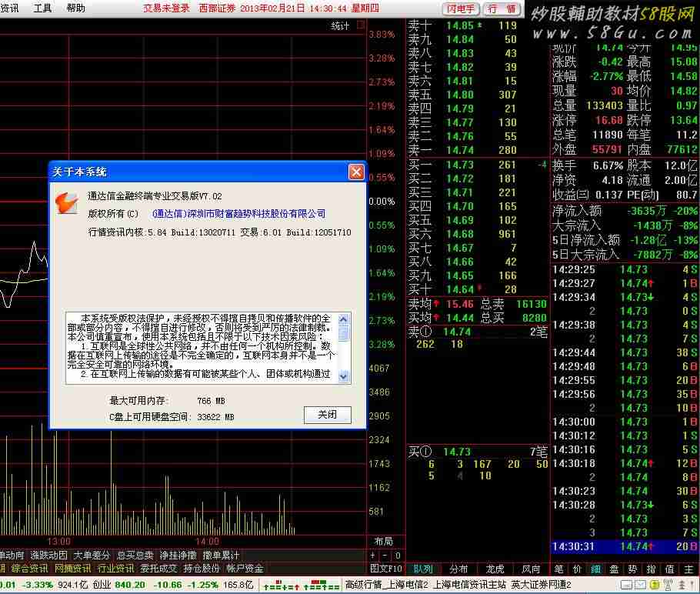This screenshot has width=700, height=594.
Task: Switch to the 队列 tab
Action: coord(423,569)
